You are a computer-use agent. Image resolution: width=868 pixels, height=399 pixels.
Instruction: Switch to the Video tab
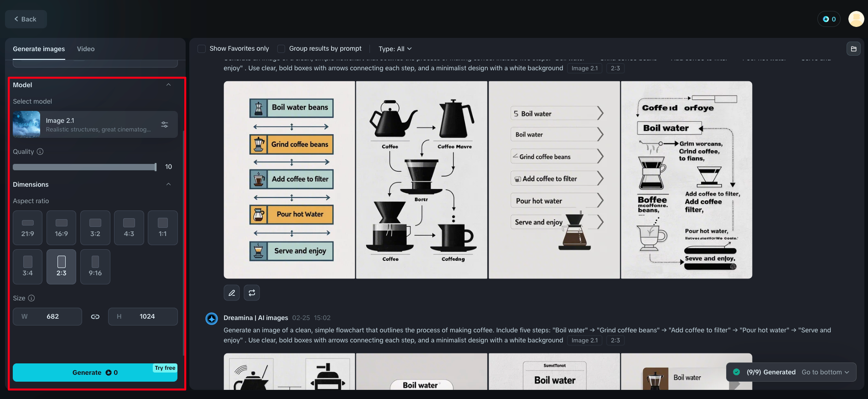86,49
